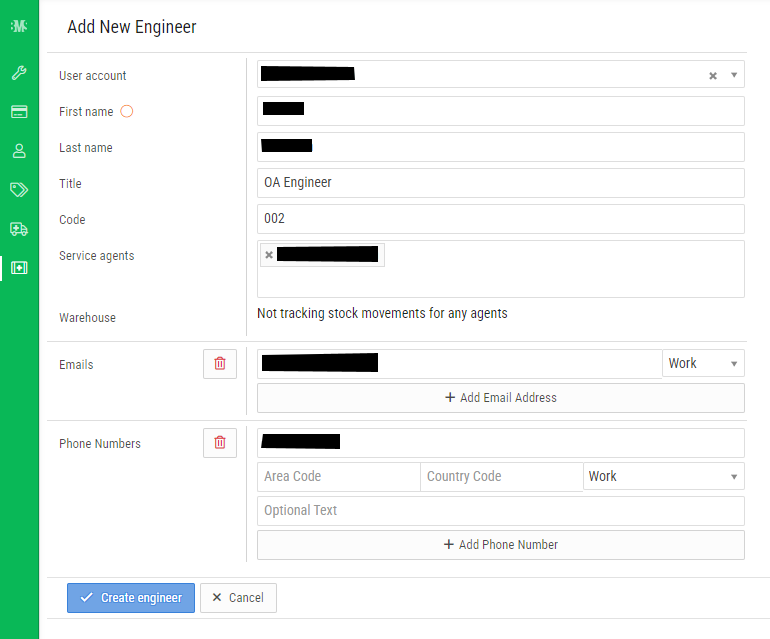This screenshot has width=770, height=639.
Task: Open the first-aid kit sidebar icon
Action: 19,268
